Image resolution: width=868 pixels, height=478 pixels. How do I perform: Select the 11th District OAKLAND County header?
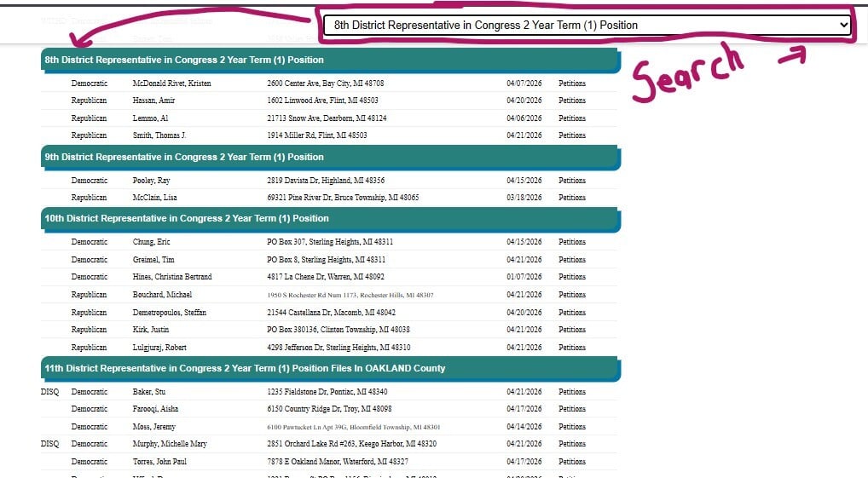[331, 368]
